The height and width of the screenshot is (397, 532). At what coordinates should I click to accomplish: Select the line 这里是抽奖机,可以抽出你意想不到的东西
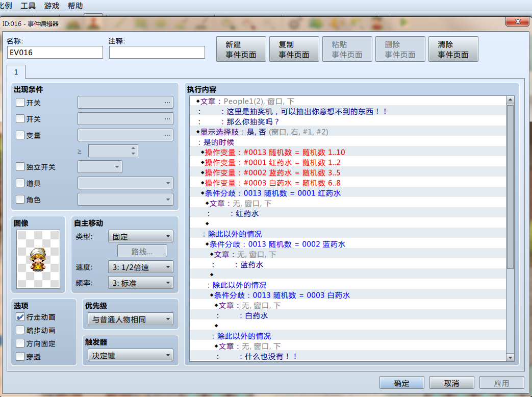pos(348,111)
